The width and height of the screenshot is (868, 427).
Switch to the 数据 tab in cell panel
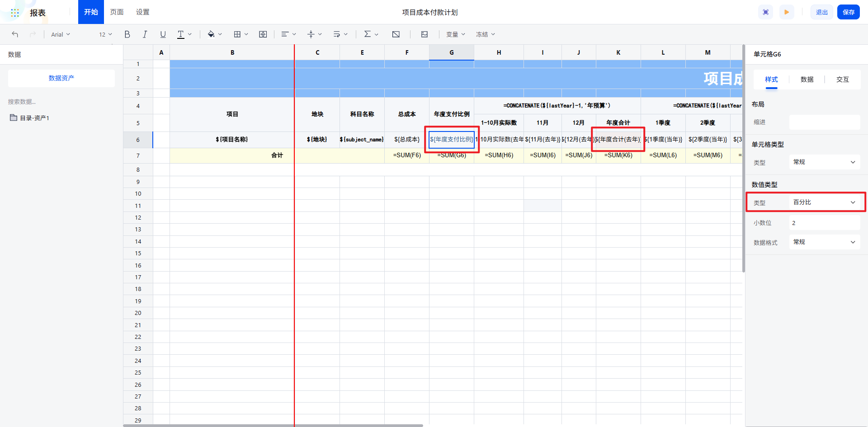pyautogui.click(x=807, y=80)
